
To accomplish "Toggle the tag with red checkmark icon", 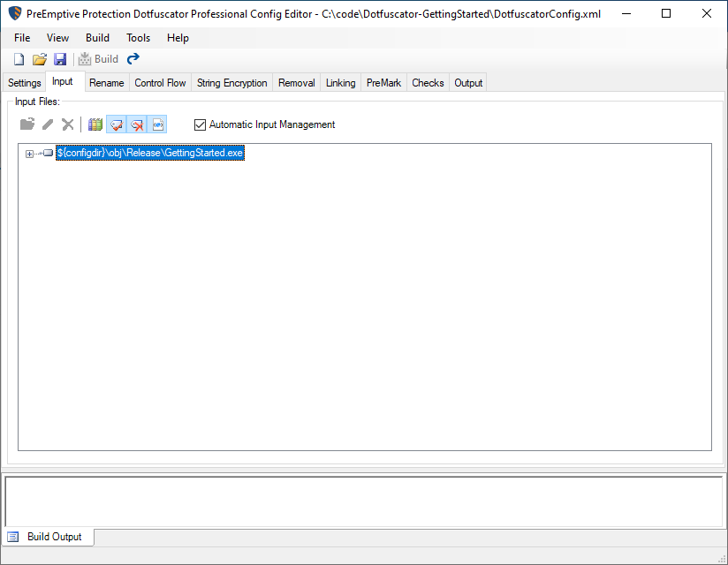I will (117, 124).
